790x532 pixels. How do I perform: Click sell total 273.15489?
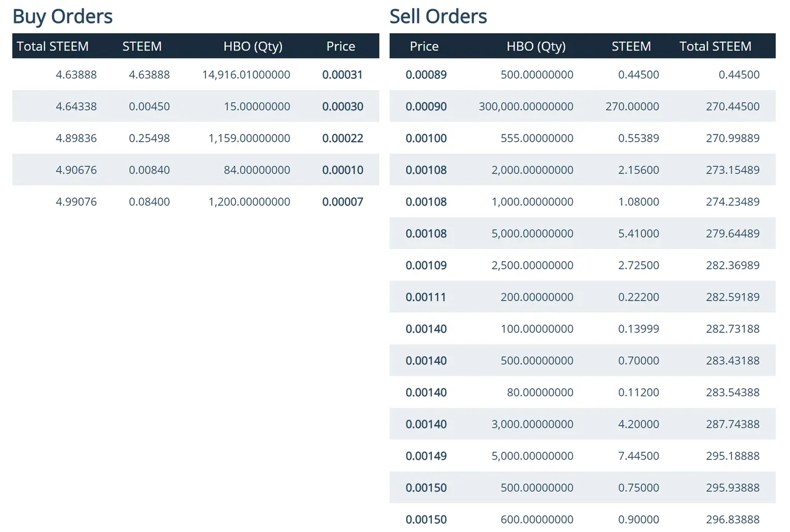click(x=733, y=170)
